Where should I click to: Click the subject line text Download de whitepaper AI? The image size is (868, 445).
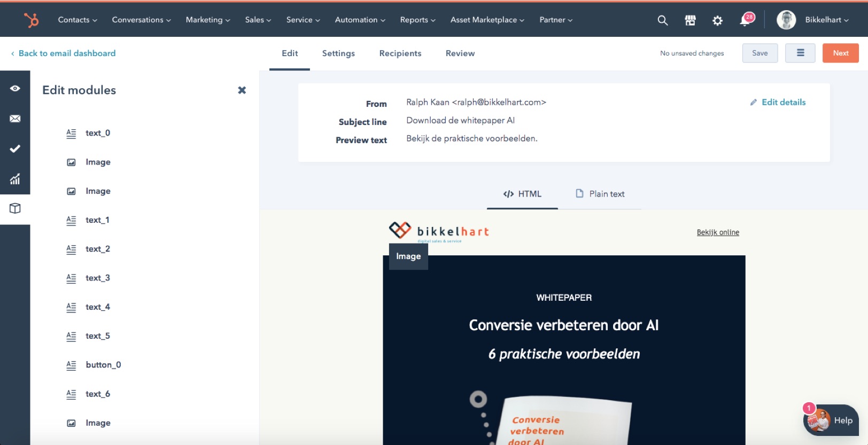460,120
